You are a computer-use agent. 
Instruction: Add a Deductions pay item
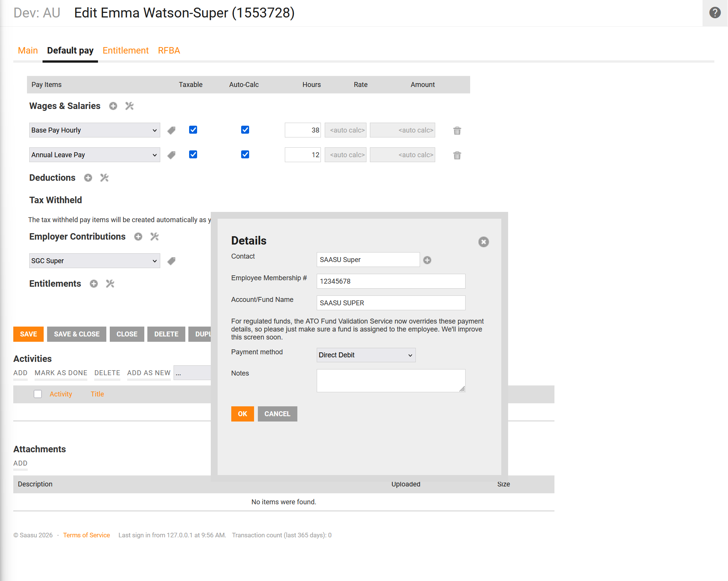(x=88, y=178)
